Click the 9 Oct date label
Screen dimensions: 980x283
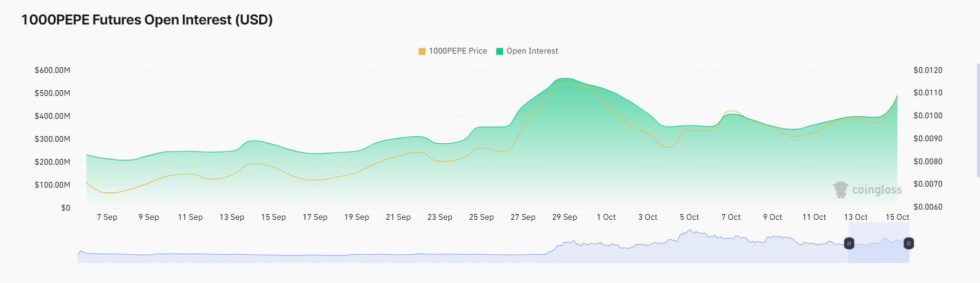point(773,217)
